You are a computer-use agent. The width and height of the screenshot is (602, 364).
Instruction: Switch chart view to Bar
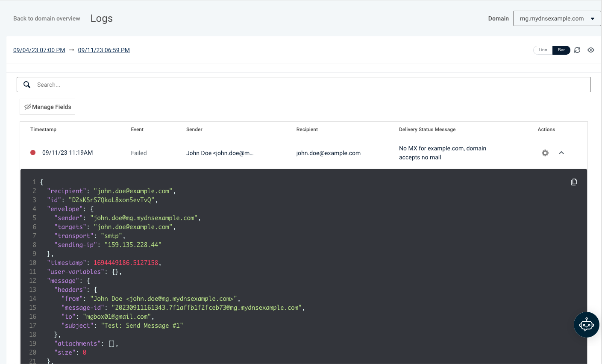tap(561, 50)
